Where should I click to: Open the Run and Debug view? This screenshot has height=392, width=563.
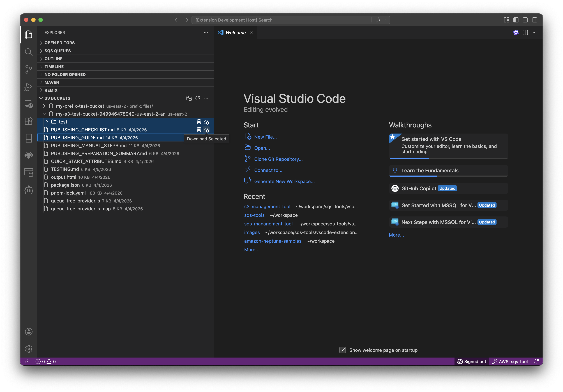(x=29, y=87)
